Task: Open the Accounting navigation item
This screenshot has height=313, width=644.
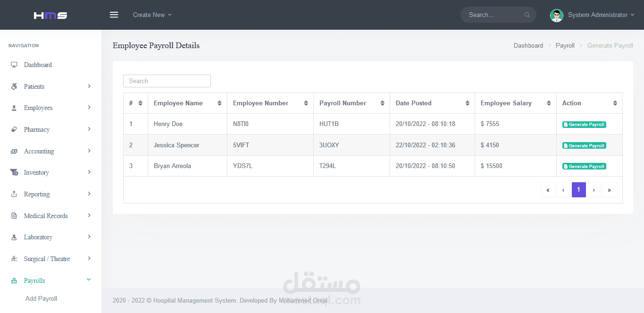Action: click(x=50, y=151)
